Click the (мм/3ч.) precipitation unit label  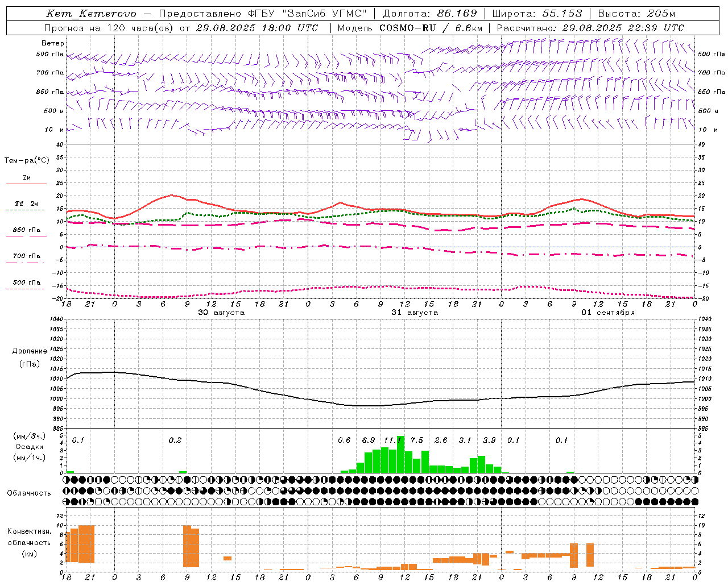point(29,436)
